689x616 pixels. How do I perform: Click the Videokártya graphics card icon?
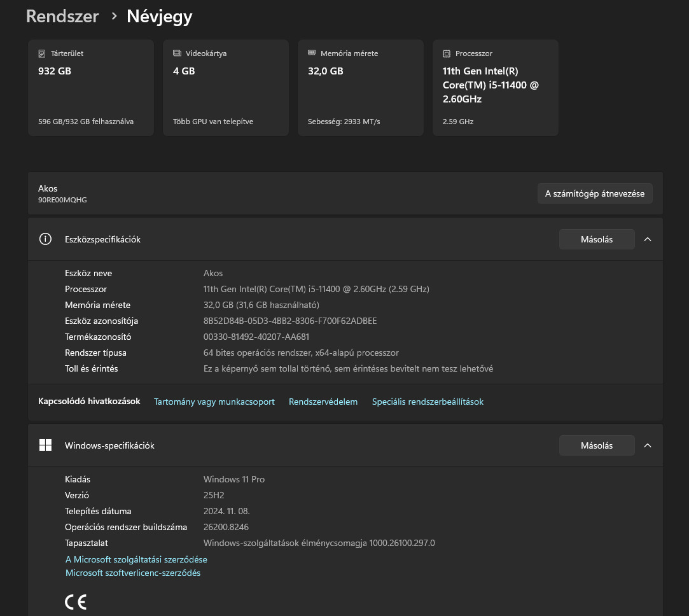[177, 53]
